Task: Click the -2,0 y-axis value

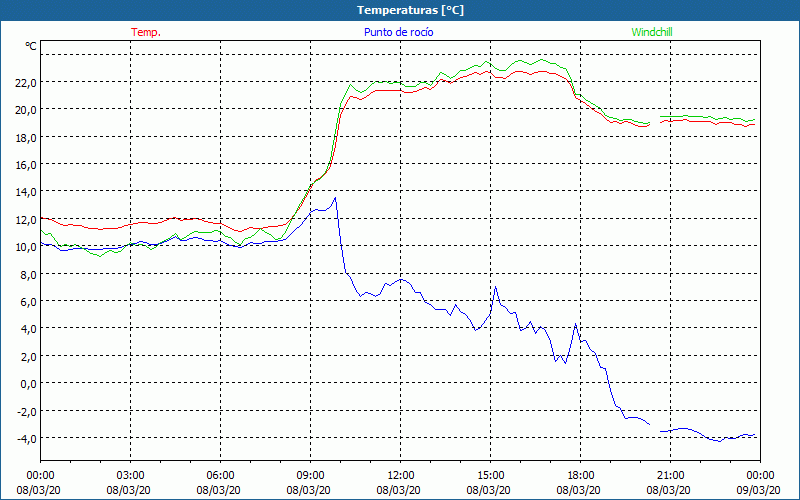Action: coord(27,411)
